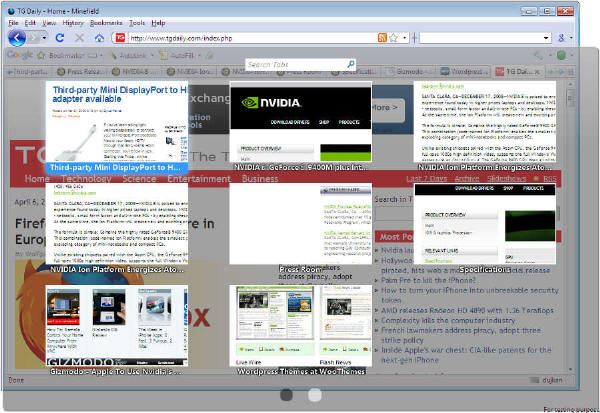600x413 pixels.
Task: Switch to the TG Dai... tab in tab strip
Action: coord(515,72)
